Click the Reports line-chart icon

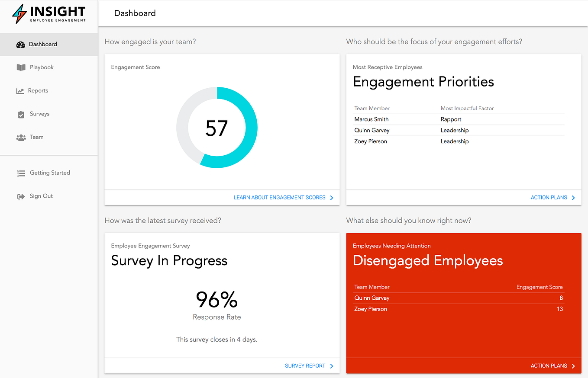21,90
